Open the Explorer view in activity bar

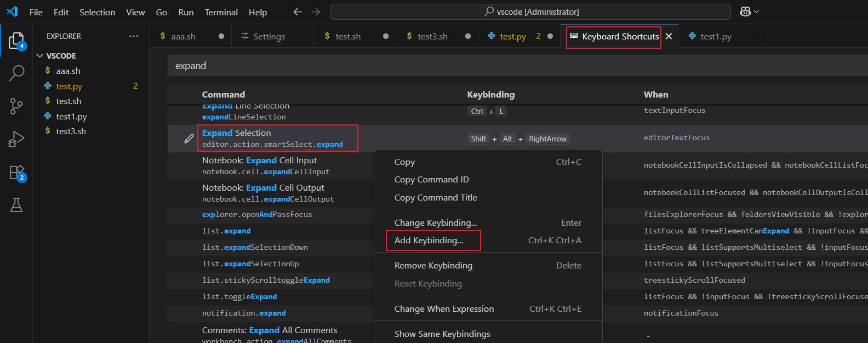(x=16, y=41)
